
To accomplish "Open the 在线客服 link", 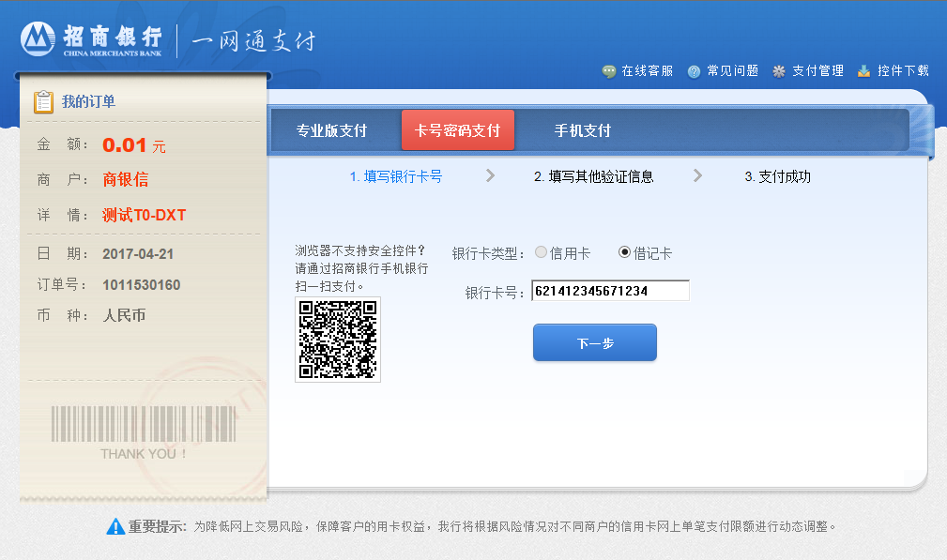I will point(647,71).
